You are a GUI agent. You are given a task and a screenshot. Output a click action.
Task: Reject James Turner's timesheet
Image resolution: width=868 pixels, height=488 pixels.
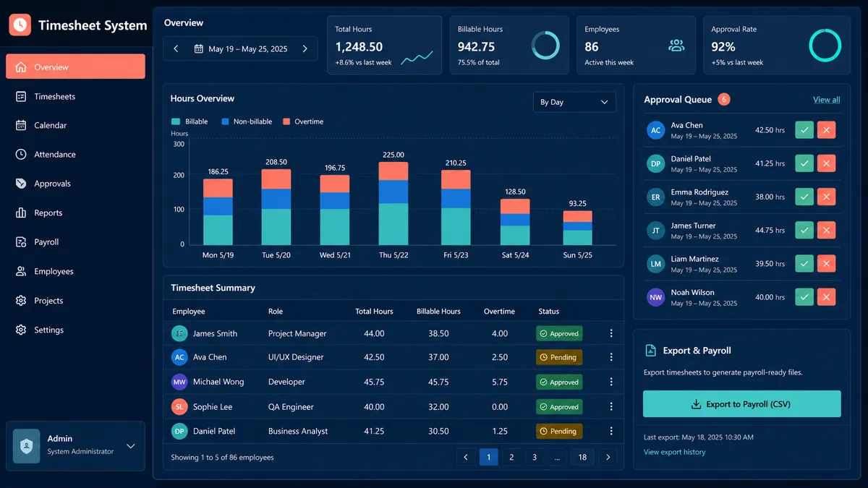827,231
